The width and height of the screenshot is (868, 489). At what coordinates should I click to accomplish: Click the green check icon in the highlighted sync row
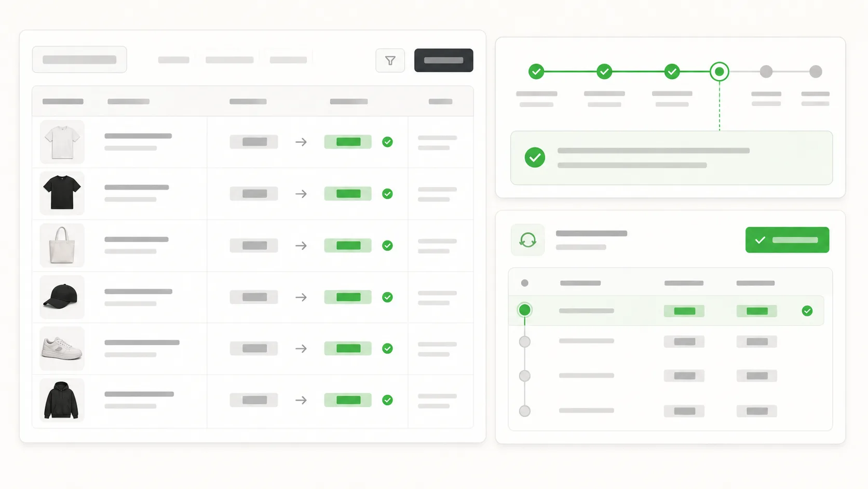(x=807, y=311)
